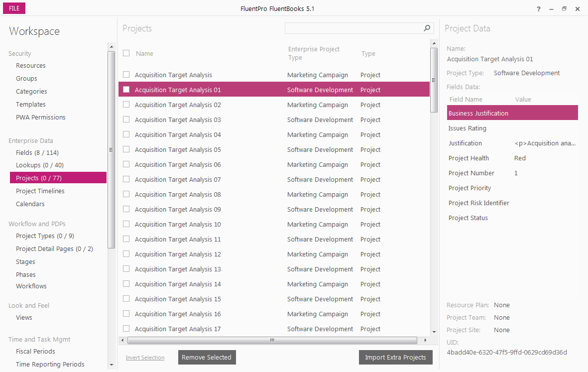588x372 pixels.
Task: Open Fiscal Periods section
Action: coord(36,352)
